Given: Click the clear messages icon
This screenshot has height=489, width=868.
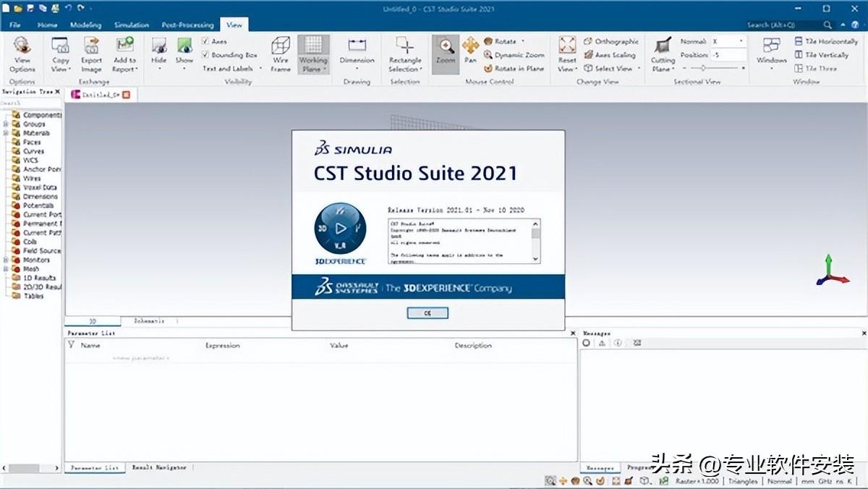Looking at the screenshot, I should [637, 344].
